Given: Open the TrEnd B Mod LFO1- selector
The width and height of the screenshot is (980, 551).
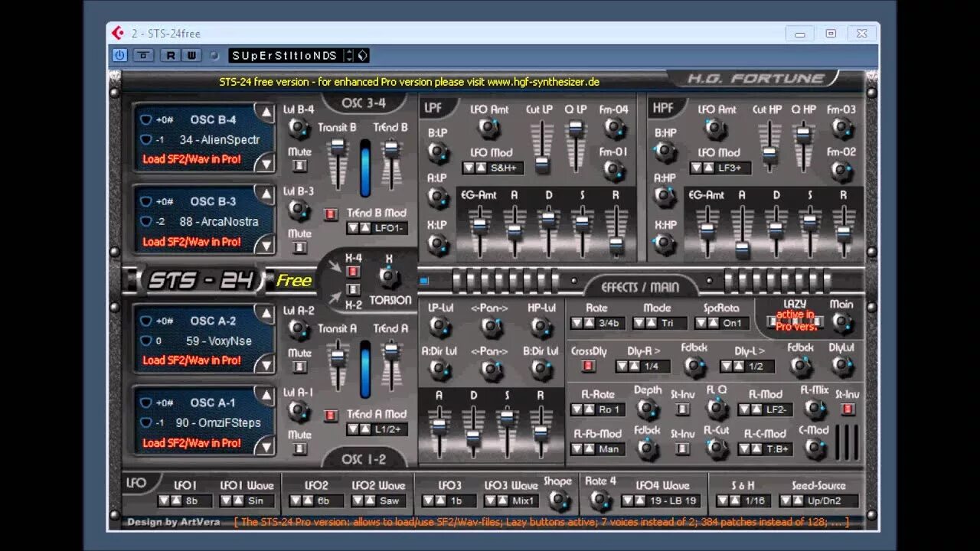Looking at the screenshot, I should [377, 228].
